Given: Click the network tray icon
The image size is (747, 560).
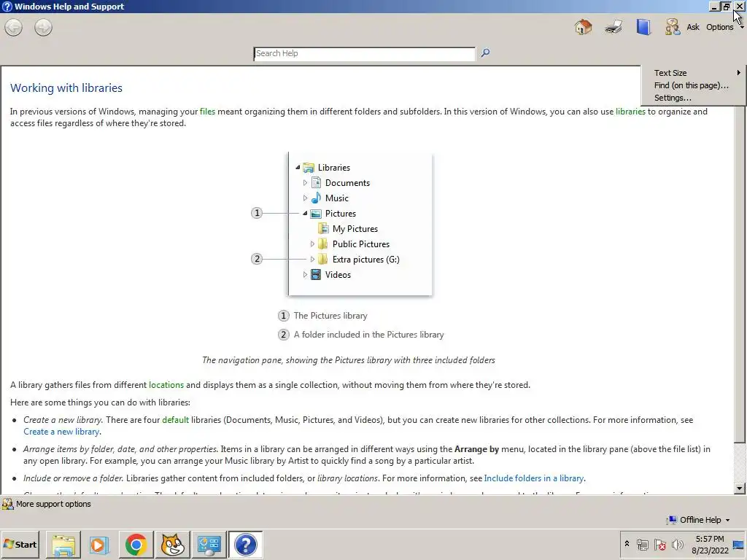Looking at the screenshot, I should tap(642, 545).
